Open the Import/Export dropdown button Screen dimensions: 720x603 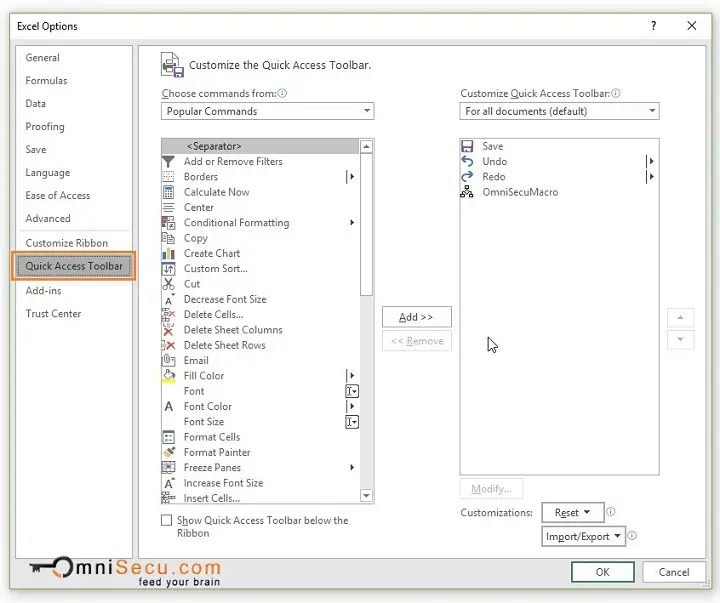583,536
